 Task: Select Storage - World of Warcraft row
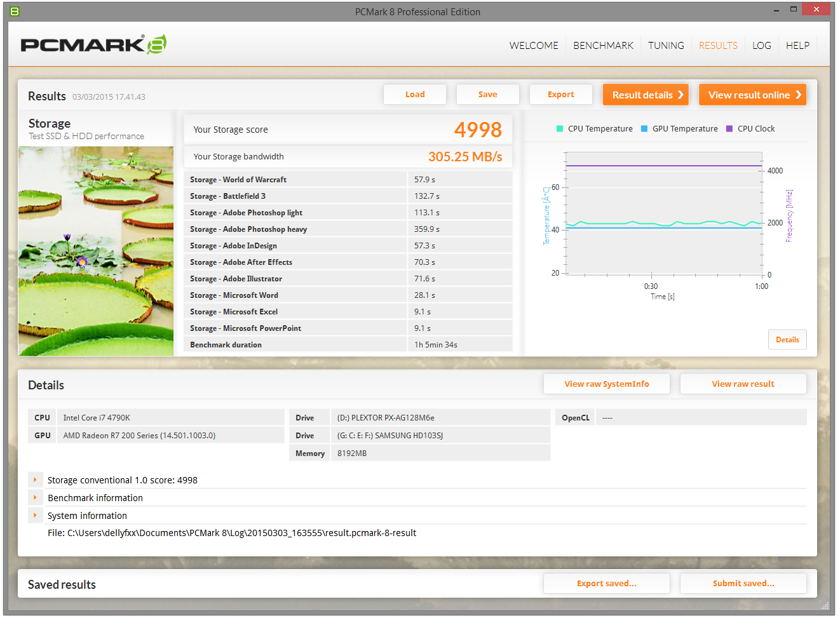pyautogui.click(x=348, y=180)
